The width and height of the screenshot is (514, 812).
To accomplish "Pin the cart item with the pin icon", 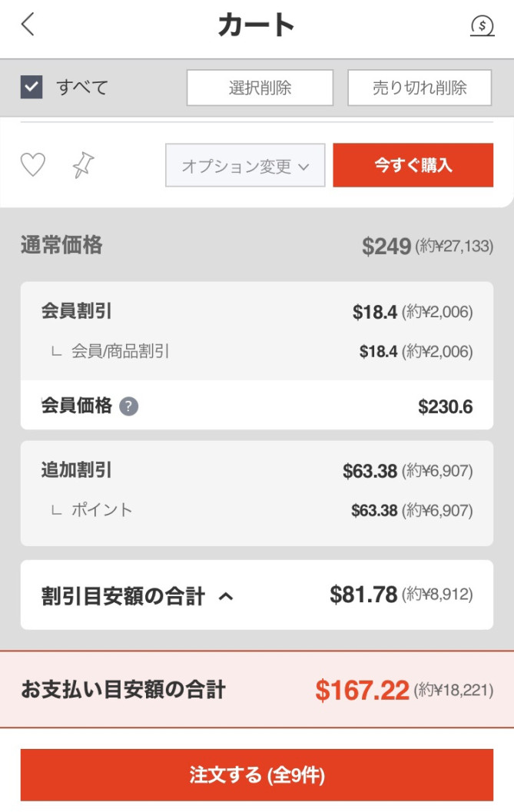I will coord(81,164).
